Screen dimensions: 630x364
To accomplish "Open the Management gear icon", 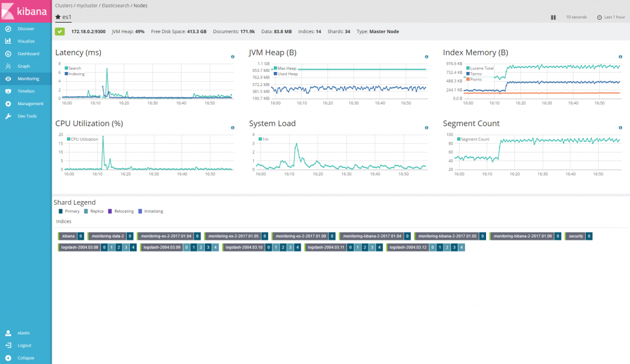I will coord(8,104).
